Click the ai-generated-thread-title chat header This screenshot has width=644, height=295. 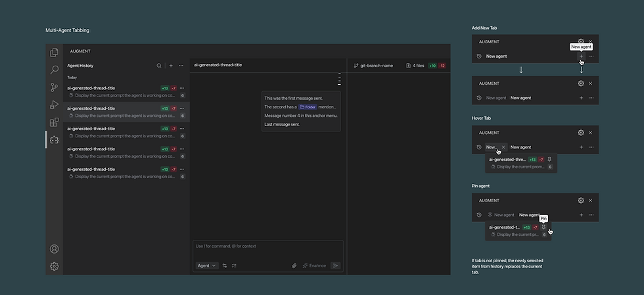218,65
